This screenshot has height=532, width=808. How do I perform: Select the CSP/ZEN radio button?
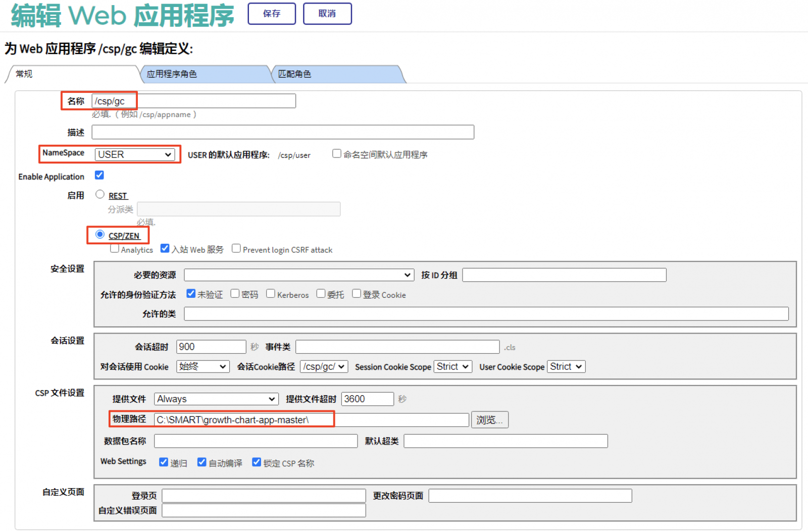click(100, 234)
